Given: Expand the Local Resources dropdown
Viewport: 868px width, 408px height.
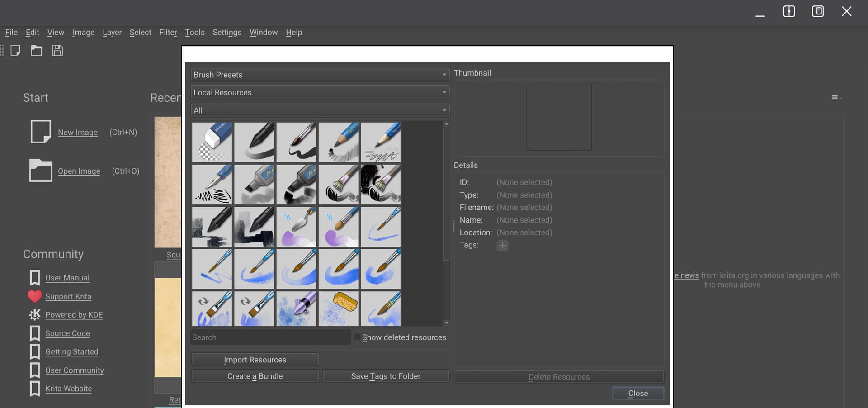Looking at the screenshot, I should click(320, 92).
